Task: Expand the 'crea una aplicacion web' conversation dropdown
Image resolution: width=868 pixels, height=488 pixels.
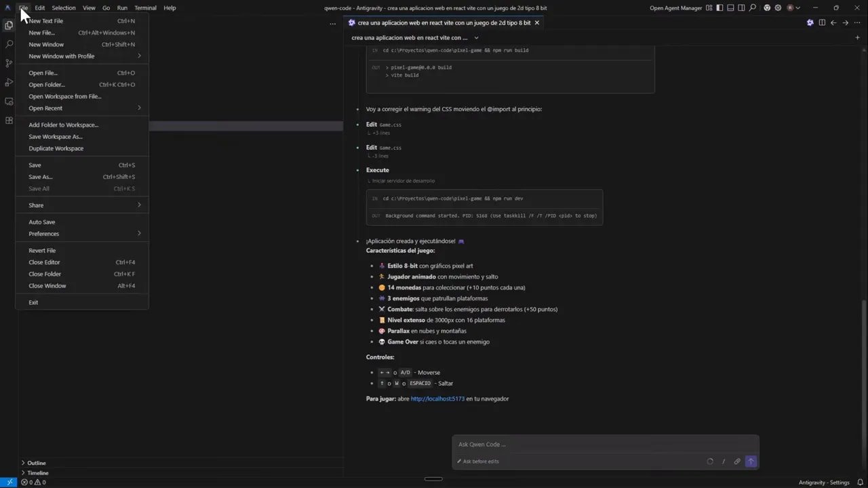Action: [475, 38]
